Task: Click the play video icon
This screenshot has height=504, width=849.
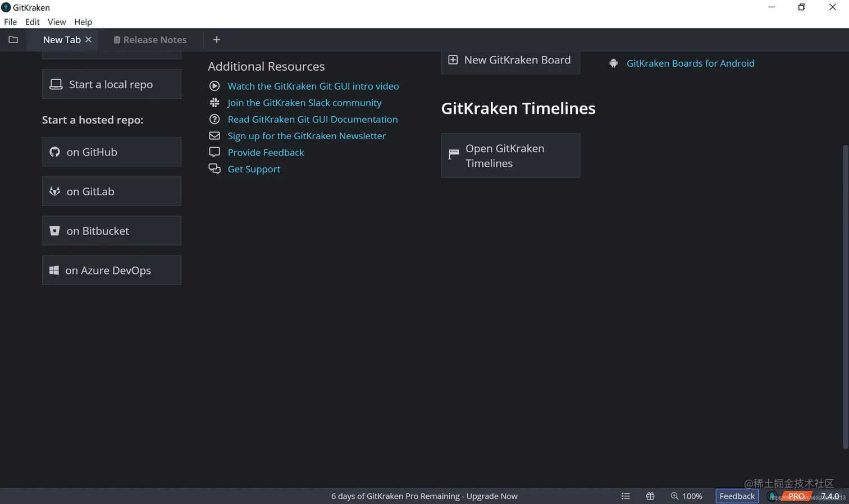Action: [x=214, y=86]
